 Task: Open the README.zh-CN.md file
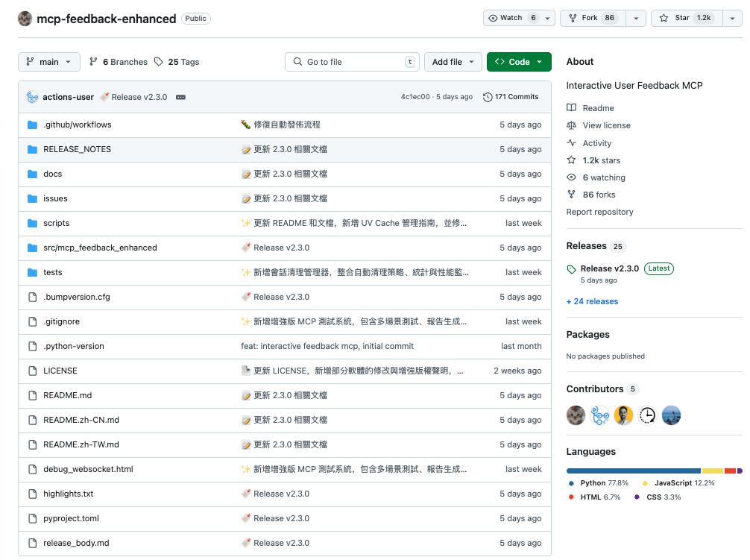(x=81, y=420)
